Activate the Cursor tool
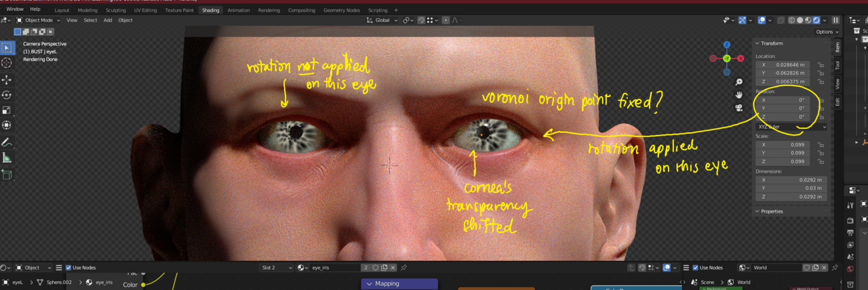Screen dimensions: 868x290 point(7,63)
